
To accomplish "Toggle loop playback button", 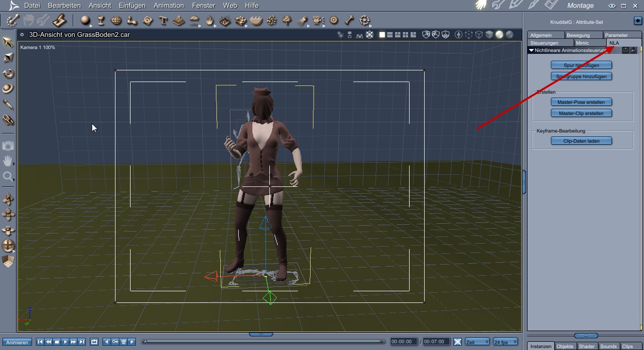I will (x=94, y=342).
